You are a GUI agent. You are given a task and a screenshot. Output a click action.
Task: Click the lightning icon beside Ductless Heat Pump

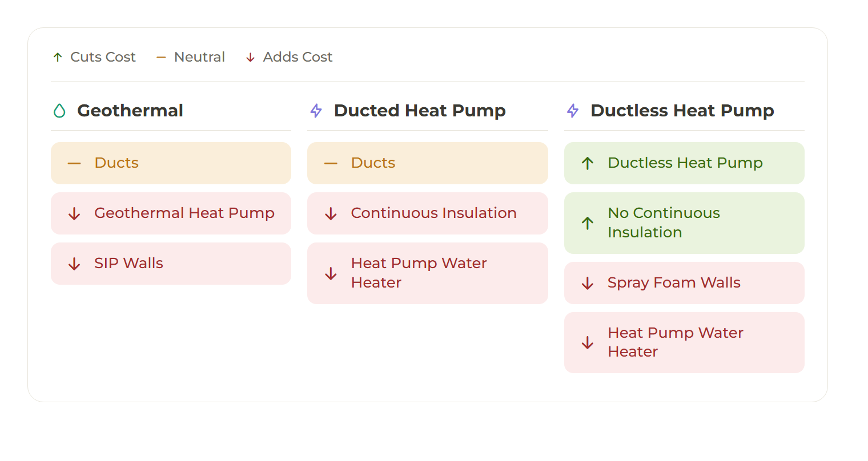tap(573, 111)
